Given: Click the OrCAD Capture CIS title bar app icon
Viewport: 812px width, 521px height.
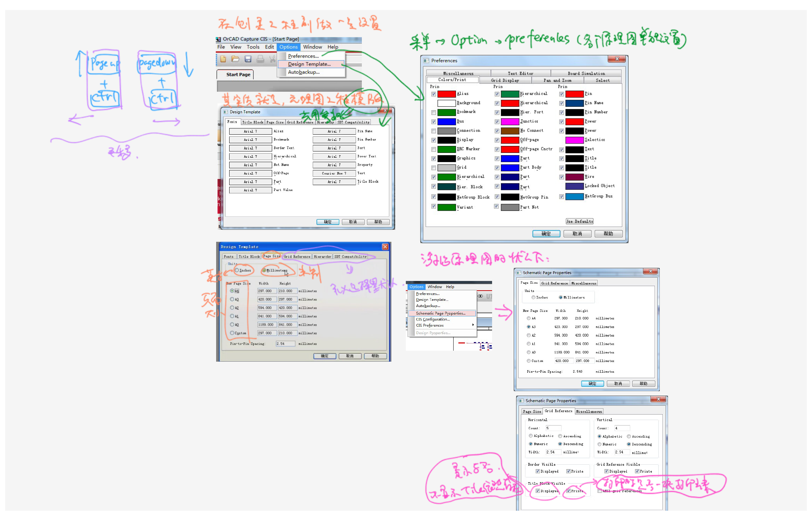Looking at the screenshot, I should 219,39.
